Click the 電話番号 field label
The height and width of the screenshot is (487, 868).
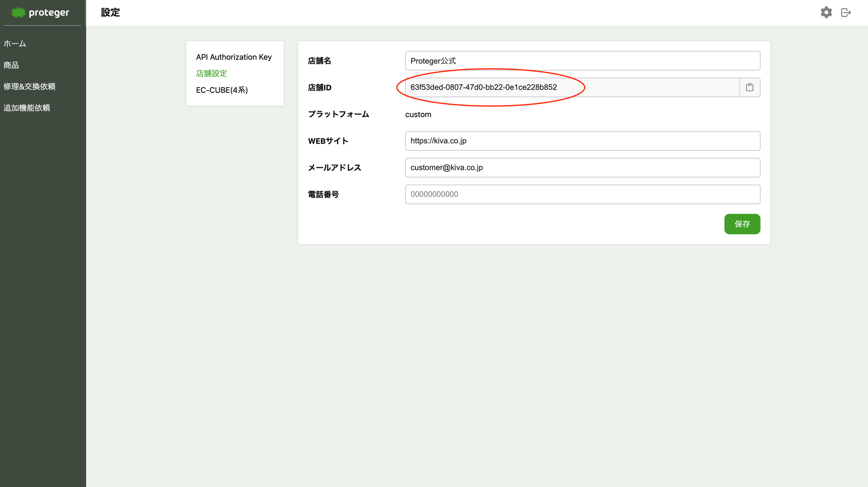[323, 194]
